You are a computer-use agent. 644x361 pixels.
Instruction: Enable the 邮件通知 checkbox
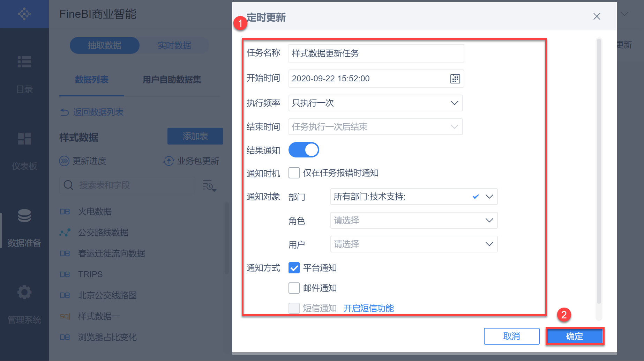tap(294, 288)
